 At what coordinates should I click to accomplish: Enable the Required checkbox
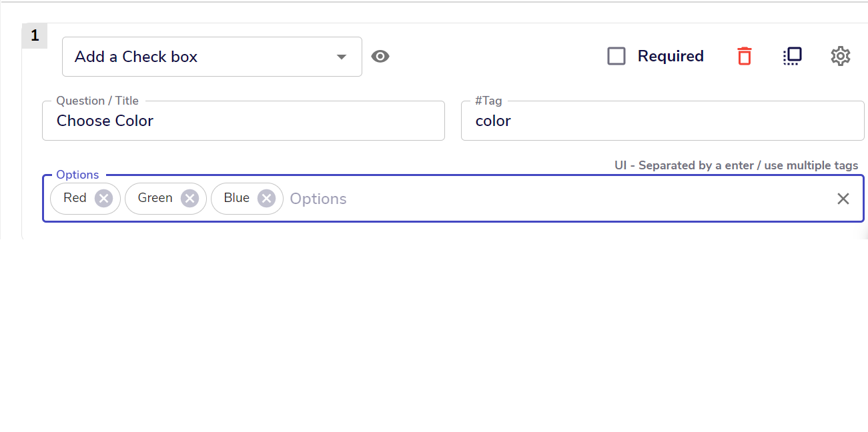pos(616,56)
